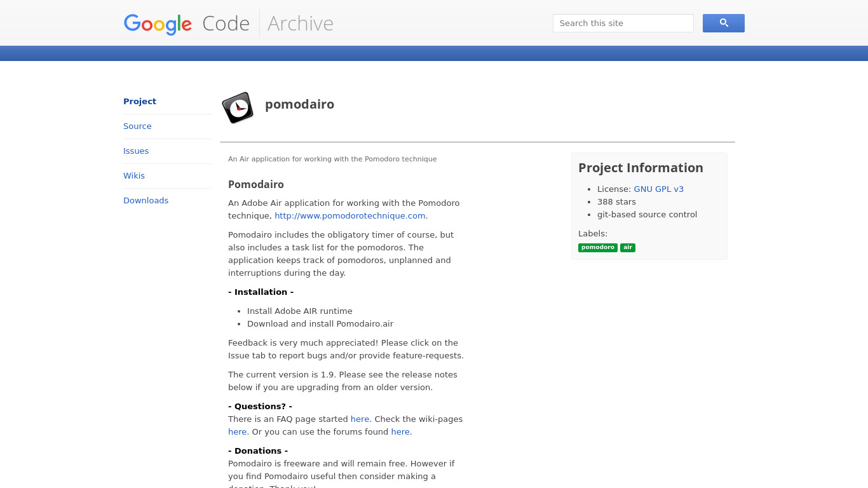Open the Wikis section
Viewport: 868px width, 488px height.
(x=134, y=176)
